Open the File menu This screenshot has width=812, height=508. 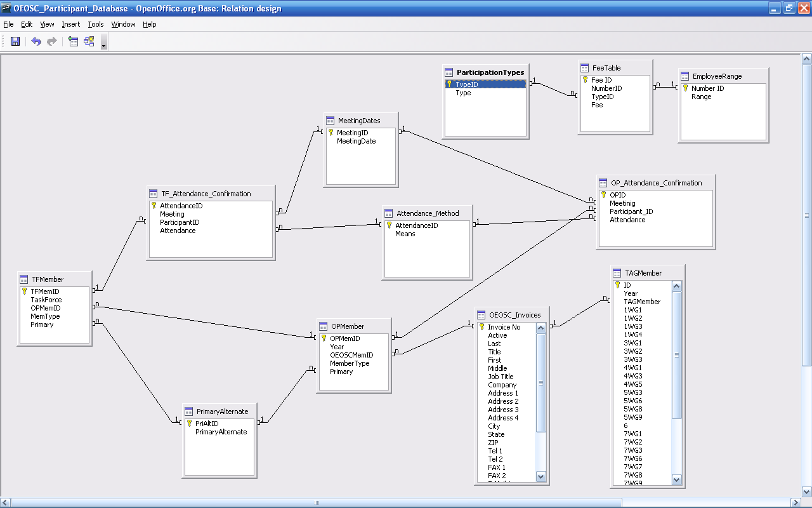pos(8,24)
